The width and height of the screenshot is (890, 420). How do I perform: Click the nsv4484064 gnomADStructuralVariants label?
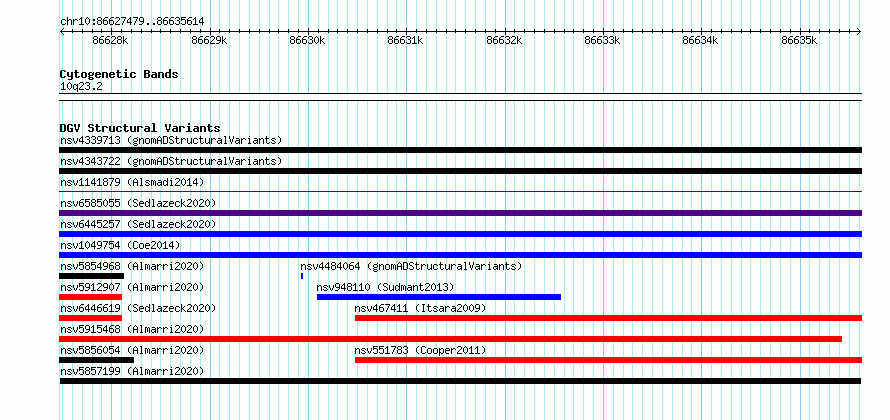411,266
